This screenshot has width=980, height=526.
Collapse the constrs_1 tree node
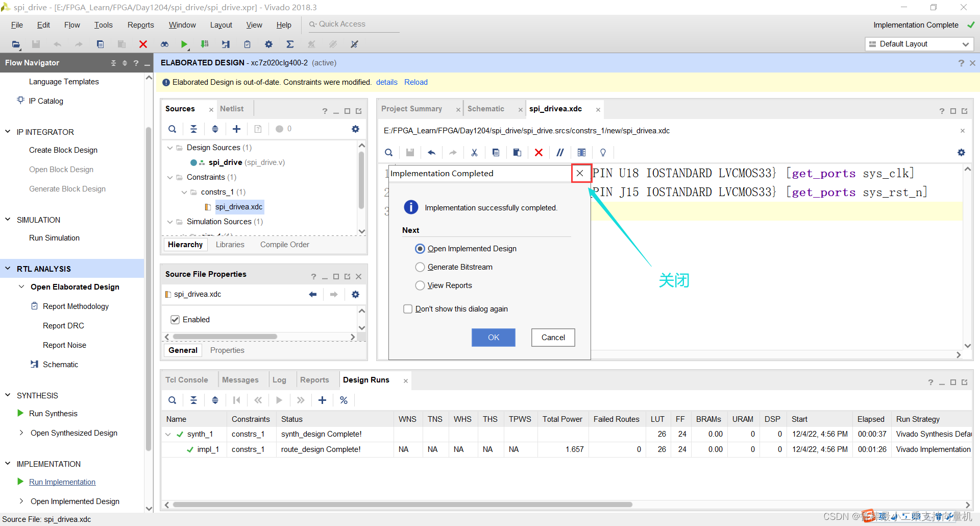click(x=184, y=192)
